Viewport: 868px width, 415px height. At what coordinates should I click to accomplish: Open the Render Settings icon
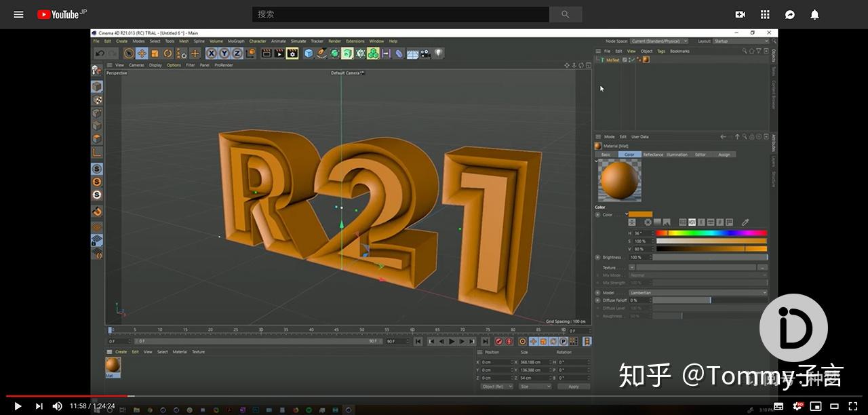click(x=292, y=54)
